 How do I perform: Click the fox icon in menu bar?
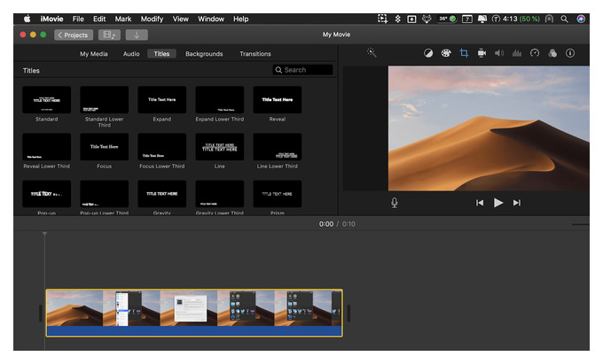(x=427, y=19)
